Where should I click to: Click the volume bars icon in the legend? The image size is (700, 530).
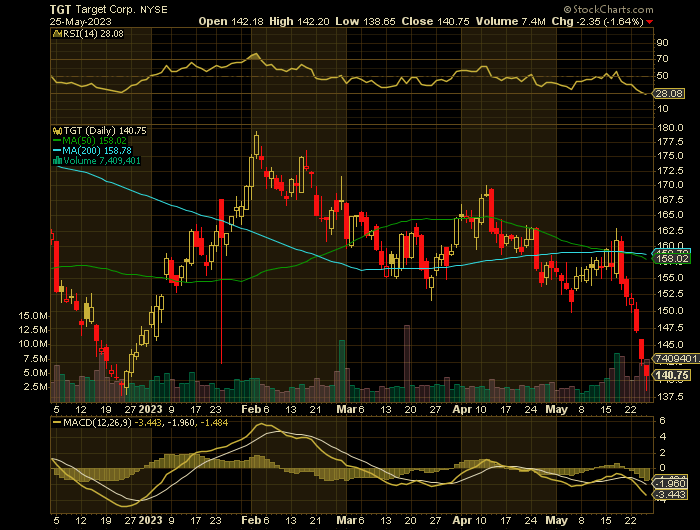[x=57, y=161]
